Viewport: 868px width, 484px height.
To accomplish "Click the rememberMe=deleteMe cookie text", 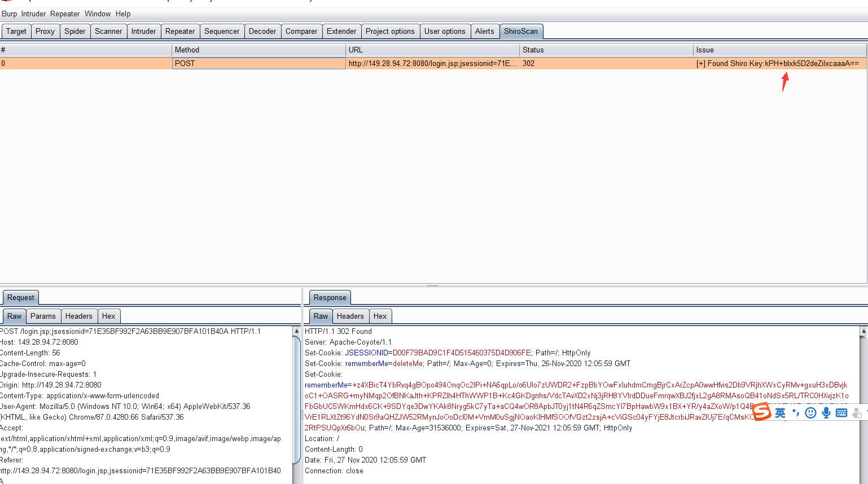I will pos(384,363).
